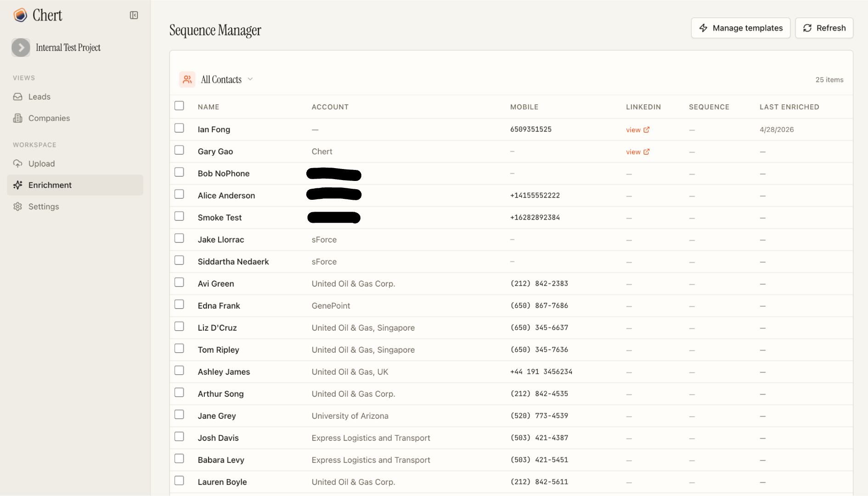Click the name Ian Fong

click(214, 130)
